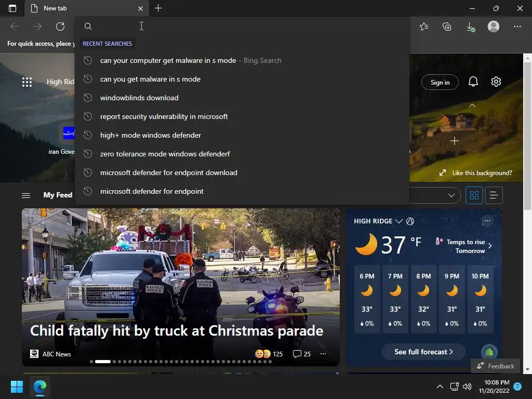Expand the feed dropdown chevron
The height and width of the screenshot is (399, 532).
pyautogui.click(x=451, y=195)
